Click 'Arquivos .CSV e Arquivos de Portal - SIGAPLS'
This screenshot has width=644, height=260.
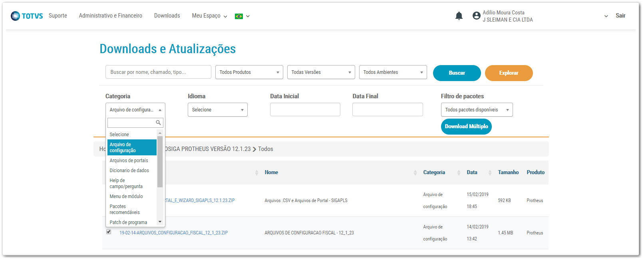[306, 200]
